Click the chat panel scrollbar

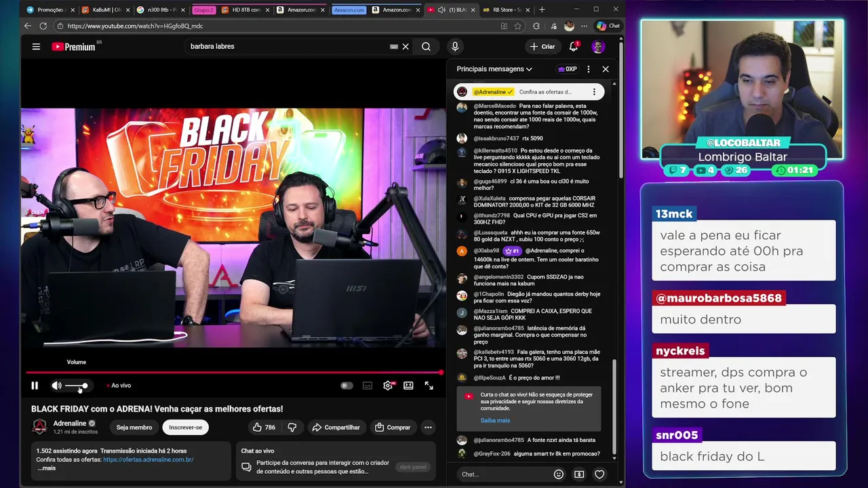615,405
